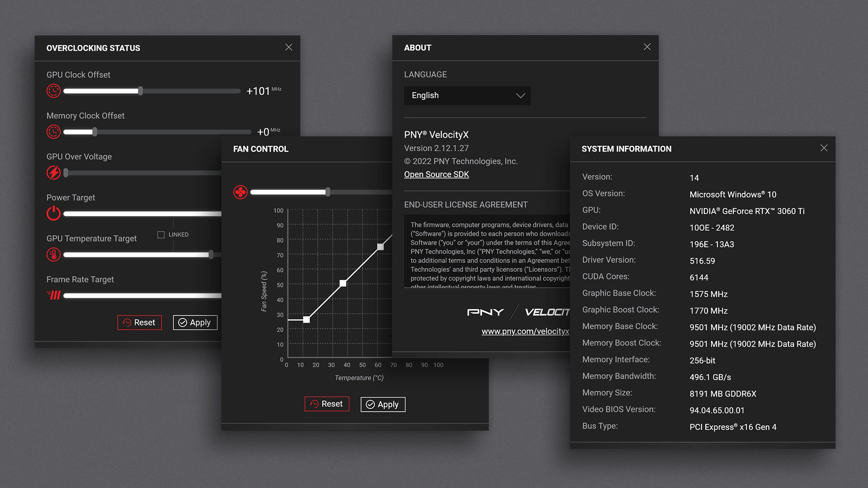Click the GPU Over Voltage slider handle

click(x=66, y=173)
